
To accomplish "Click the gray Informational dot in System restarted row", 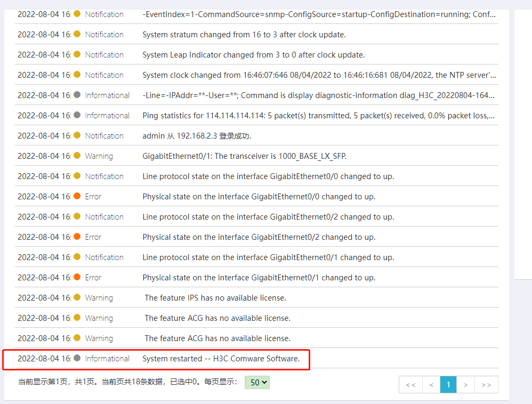I will tap(77, 358).
